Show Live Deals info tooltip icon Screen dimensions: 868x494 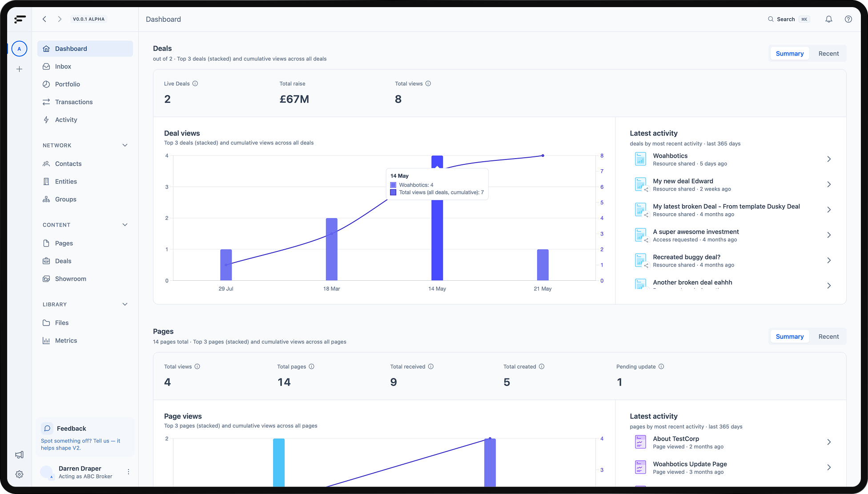click(x=195, y=84)
